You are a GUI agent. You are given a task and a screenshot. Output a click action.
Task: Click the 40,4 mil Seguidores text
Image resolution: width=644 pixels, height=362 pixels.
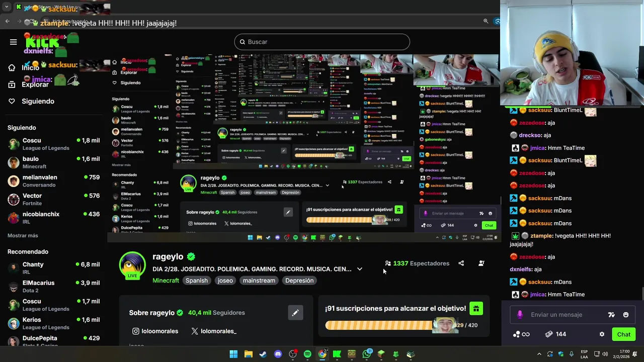[x=216, y=313]
